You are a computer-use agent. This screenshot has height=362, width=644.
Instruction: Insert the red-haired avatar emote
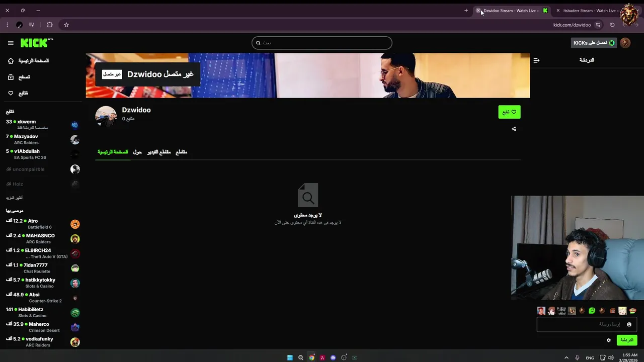tap(541, 311)
